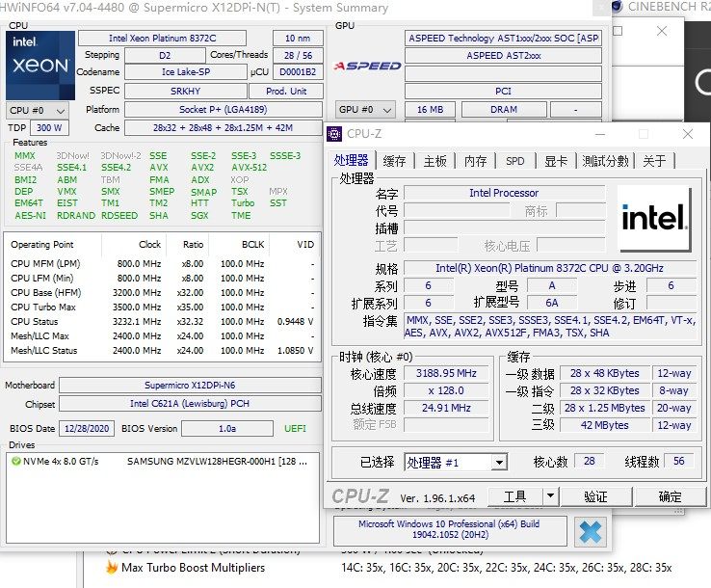
Task: Click the Supermicro X12DPi-N6 motherboard field
Action: coord(190,386)
